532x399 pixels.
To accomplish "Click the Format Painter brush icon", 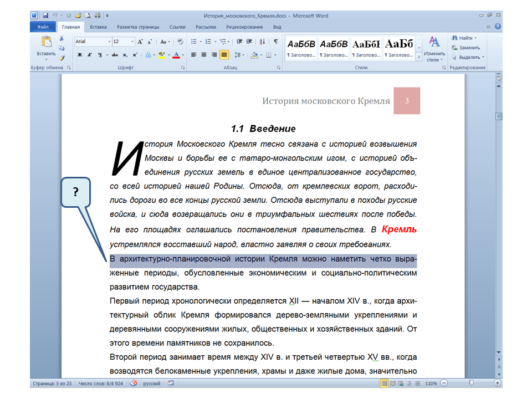I will [x=62, y=58].
